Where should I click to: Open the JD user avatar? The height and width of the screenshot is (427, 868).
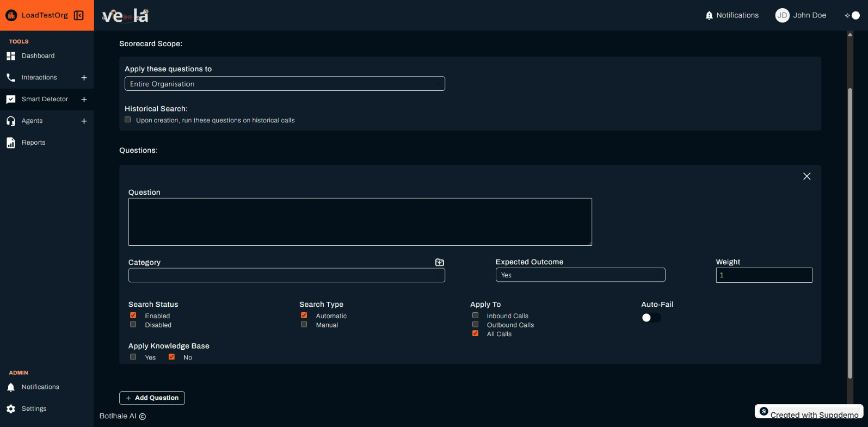(782, 15)
